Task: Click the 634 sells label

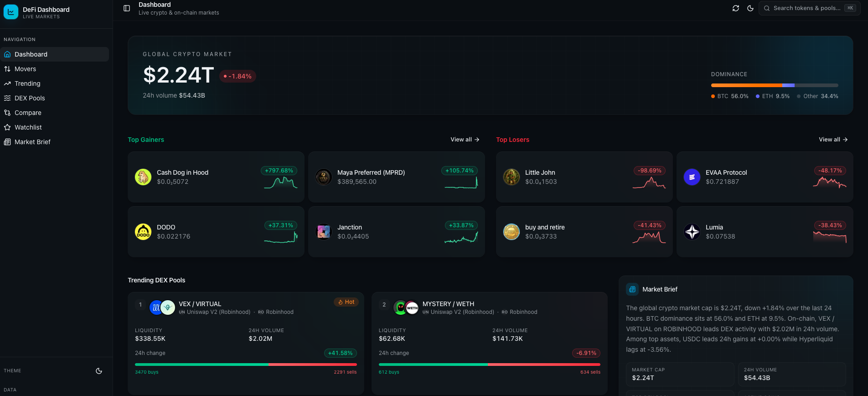Action: (x=590, y=372)
